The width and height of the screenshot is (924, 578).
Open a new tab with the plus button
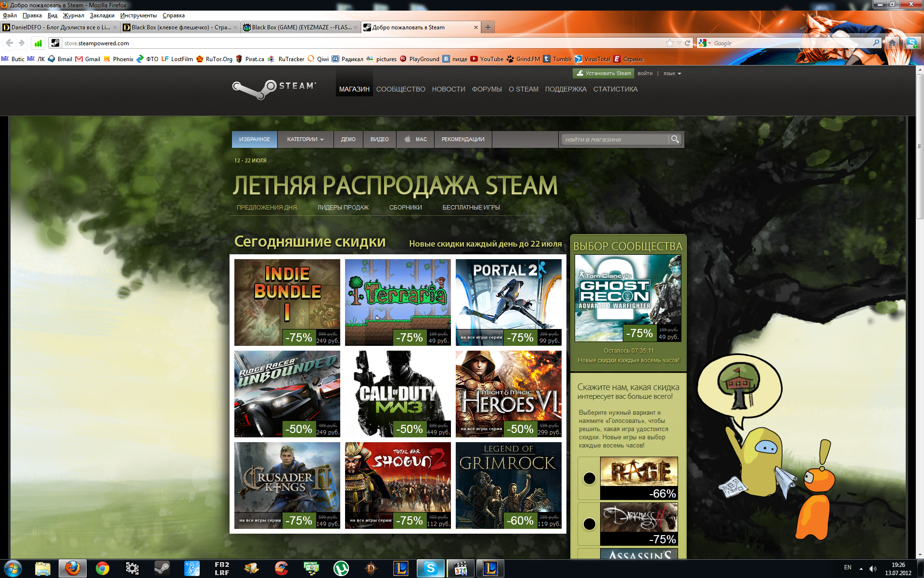click(x=488, y=27)
